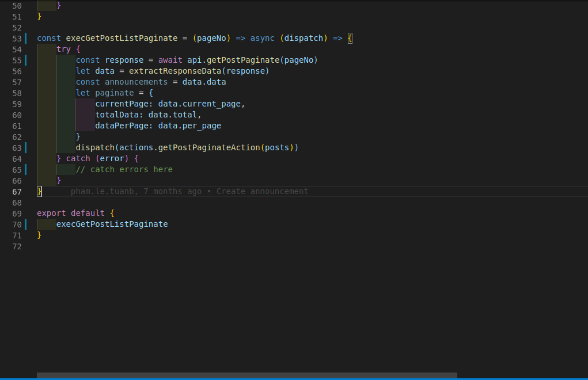Click the async keyword on line 53
Screen dimensions: 588x380
pos(262,38)
